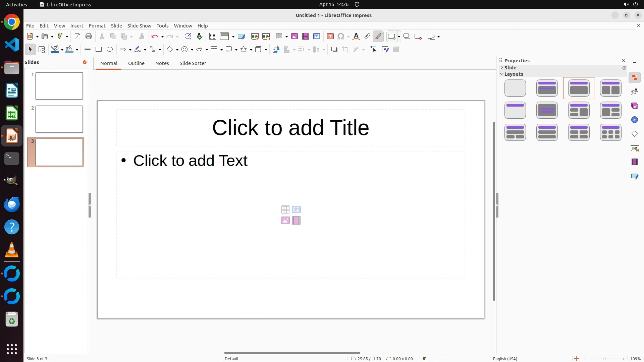Image resolution: width=644 pixels, height=362 pixels.
Task: Select the Ellipse drawing tool
Action: click(x=110, y=50)
